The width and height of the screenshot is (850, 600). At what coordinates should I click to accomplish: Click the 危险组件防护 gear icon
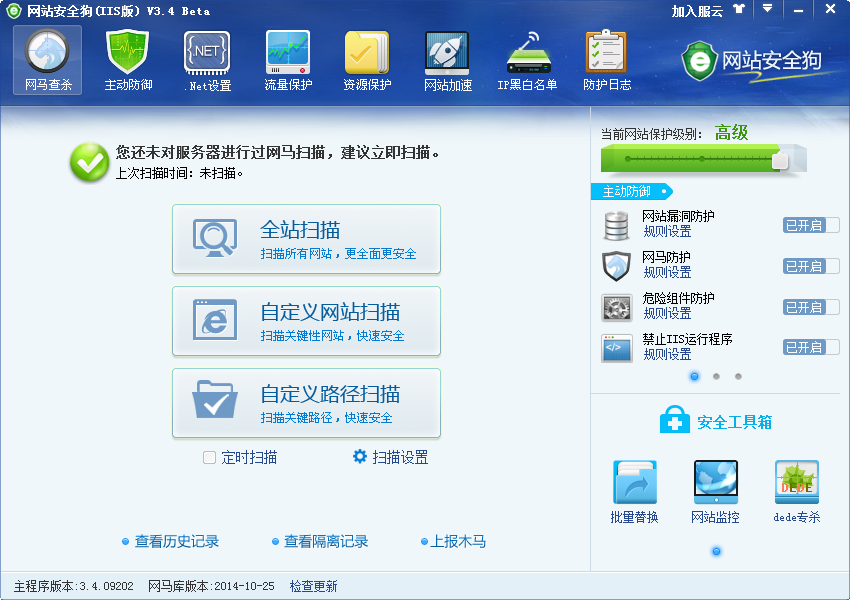[617, 307]
